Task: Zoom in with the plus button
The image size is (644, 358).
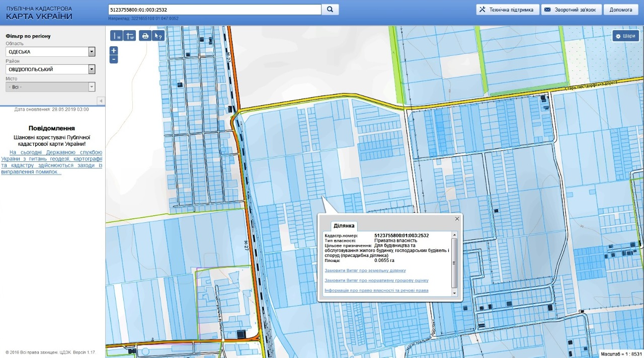Action: click(114, 50)
